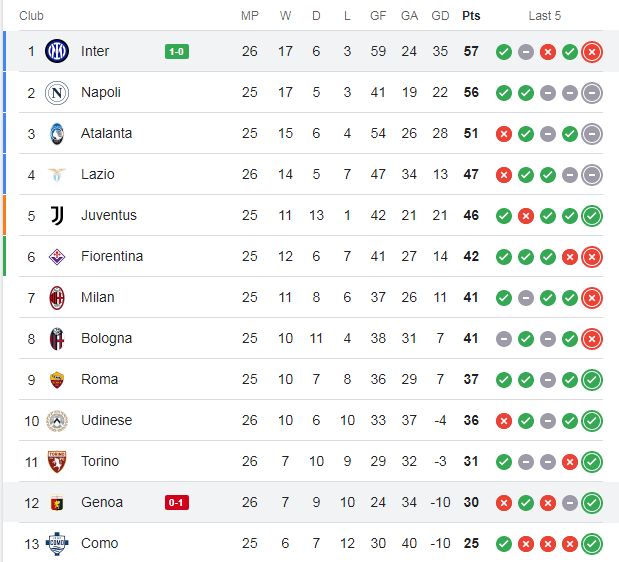Open the Atalanta team link
The width and height of the screenshot is (619, 562).
(x=107, y=133)
